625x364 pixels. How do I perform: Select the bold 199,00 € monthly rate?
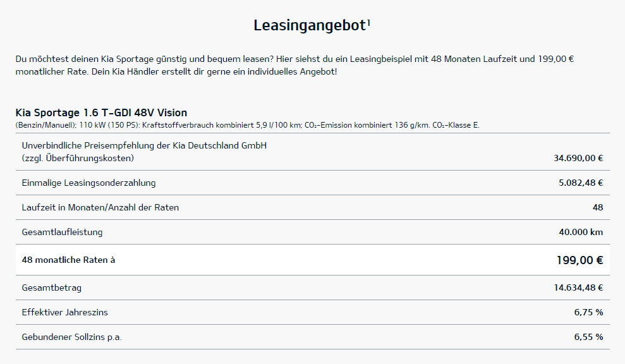[580, 260]
